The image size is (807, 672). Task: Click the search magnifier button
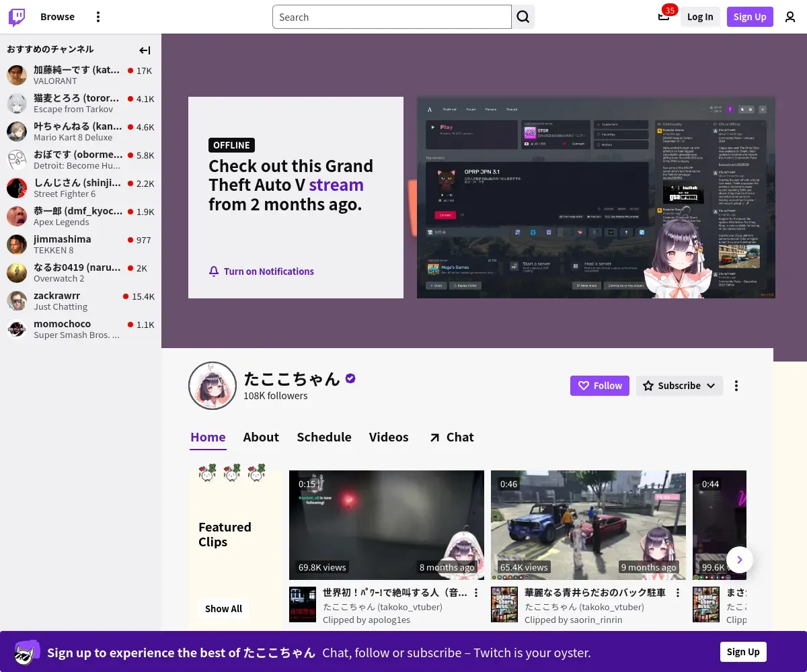[x=523, y=17]
